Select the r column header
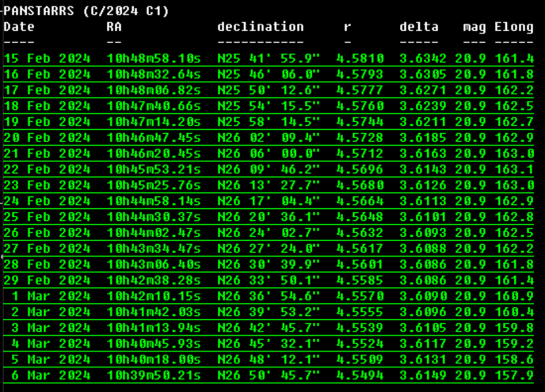 pyautogui.click(x=347, y=27)
